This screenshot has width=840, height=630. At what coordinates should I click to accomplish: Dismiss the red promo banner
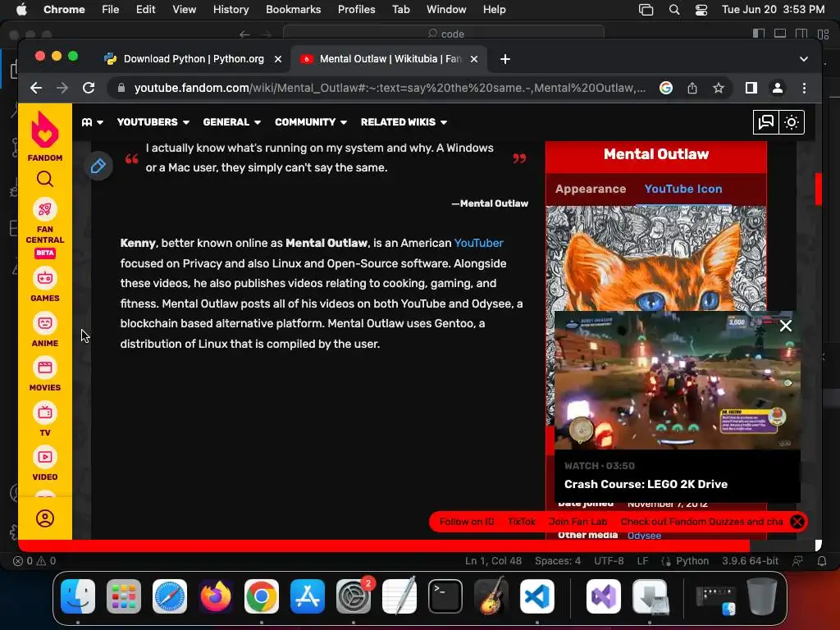(797, 521)
